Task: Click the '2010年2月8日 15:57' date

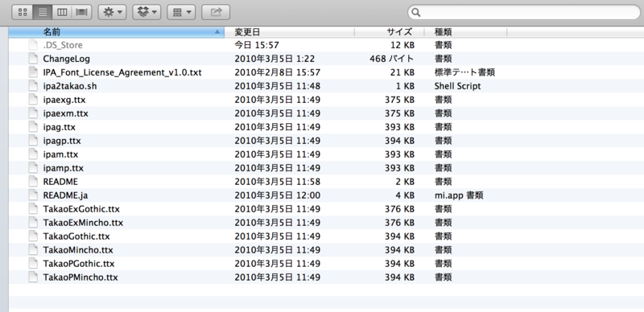Action: point(277,72)
